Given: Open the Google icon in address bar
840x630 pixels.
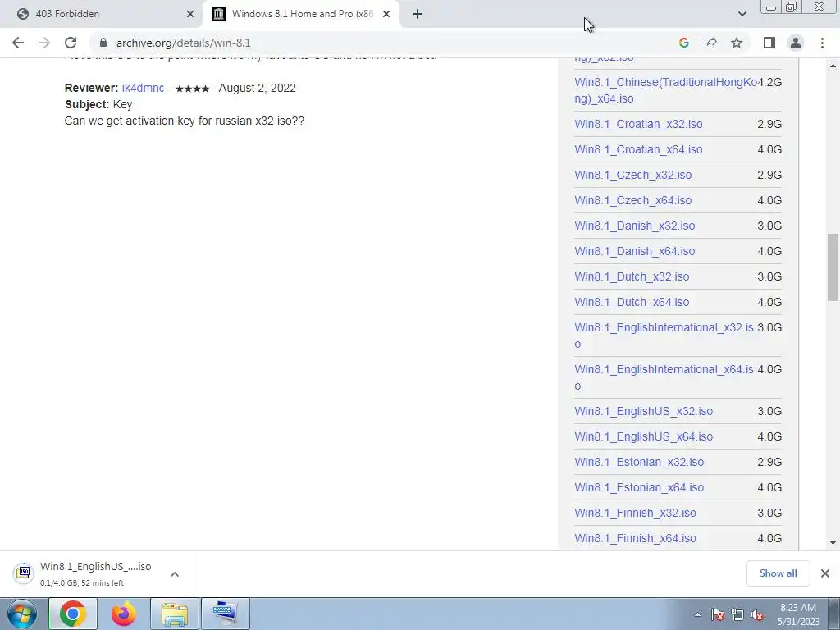Looking at the screenshot, I should (x=683, y=43).
